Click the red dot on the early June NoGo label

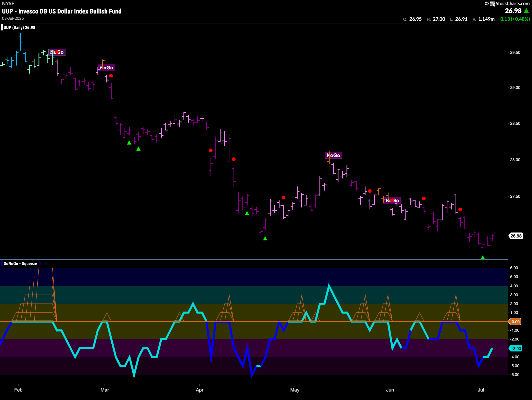click(x=393, y=200)
